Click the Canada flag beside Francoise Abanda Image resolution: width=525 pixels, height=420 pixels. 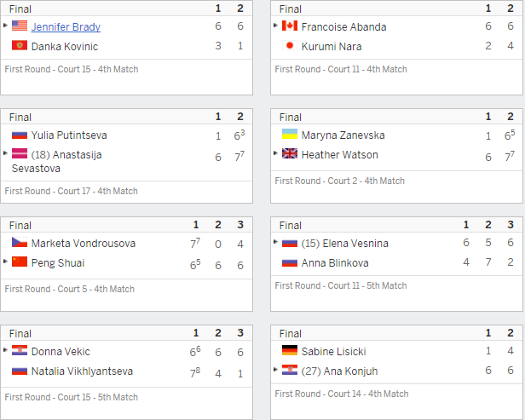[x=290, y=26]
